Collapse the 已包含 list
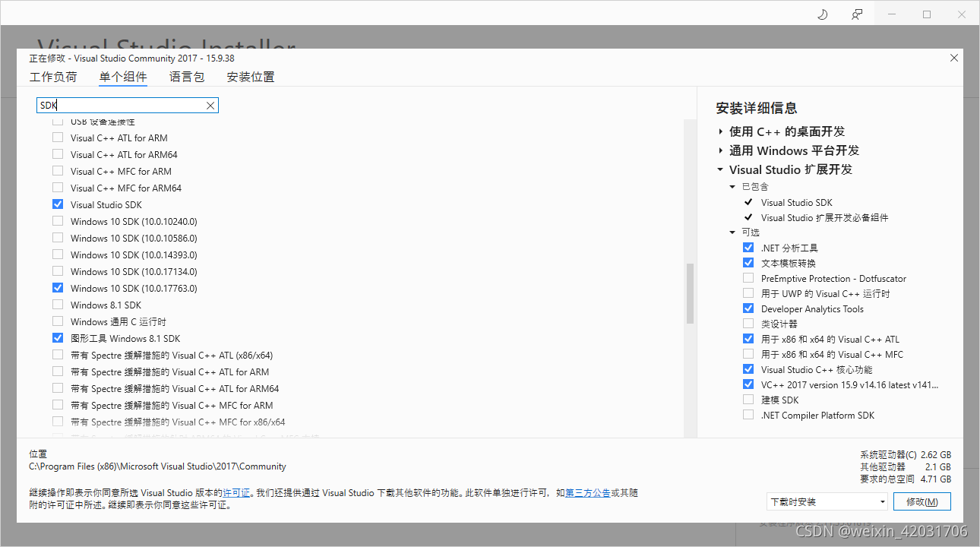Screen dimensions: 980x547 tap(732, 186)
